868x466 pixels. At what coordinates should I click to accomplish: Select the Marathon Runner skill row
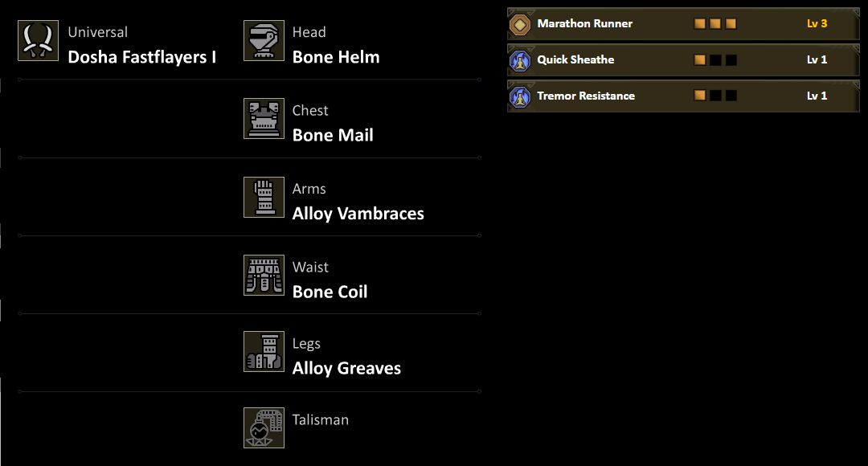[683, 24]
